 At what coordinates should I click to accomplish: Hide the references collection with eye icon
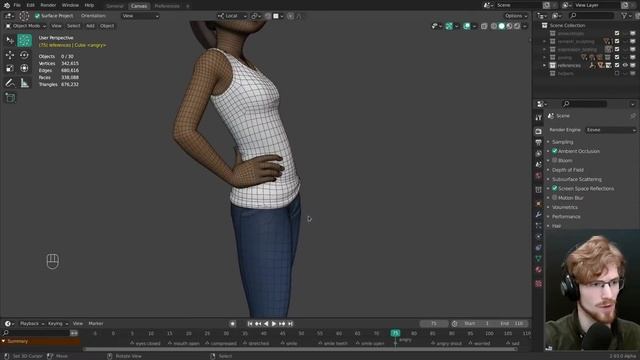tap(625, 65)
